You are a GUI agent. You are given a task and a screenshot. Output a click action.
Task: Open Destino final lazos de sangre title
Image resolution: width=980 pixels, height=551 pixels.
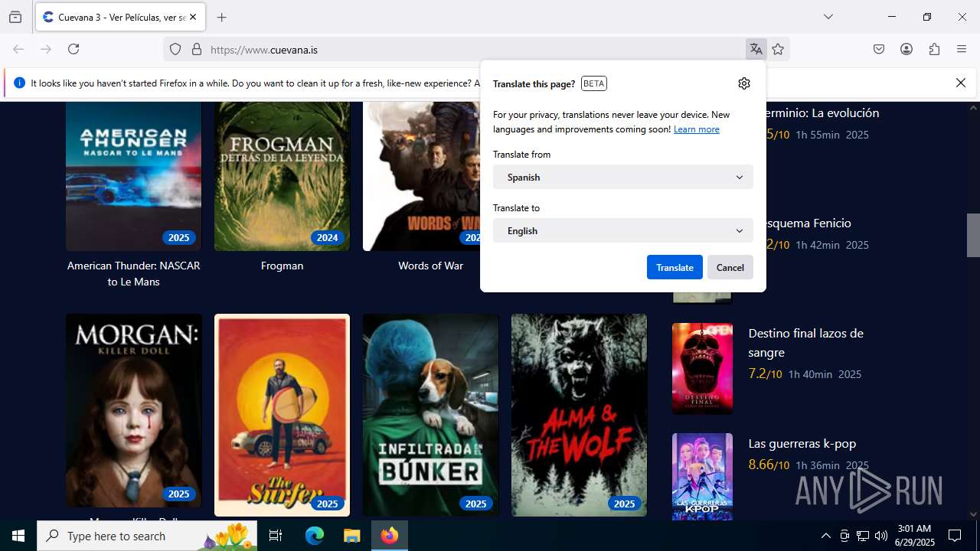coord(805,343)
